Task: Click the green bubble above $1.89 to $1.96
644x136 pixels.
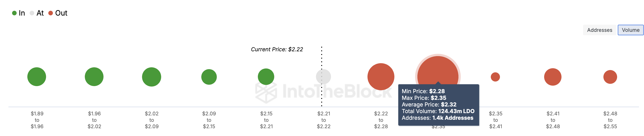Action: click(37, 77)
